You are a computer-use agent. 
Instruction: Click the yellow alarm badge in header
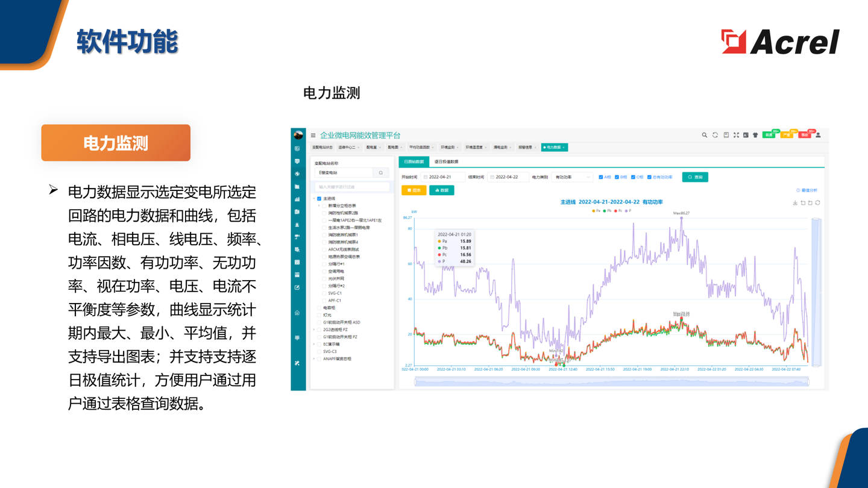click(787, 135)
